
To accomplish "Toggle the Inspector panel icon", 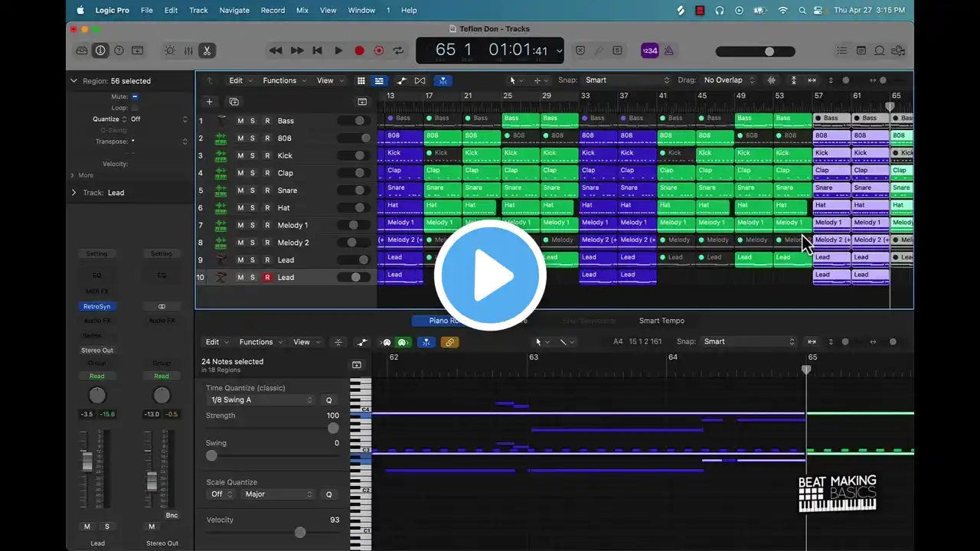I will [100, 51].
